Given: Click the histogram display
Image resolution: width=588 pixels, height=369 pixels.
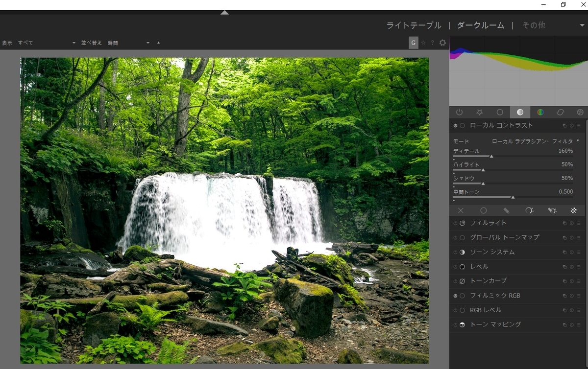Looking at the screenshot, I should (518, 70).
